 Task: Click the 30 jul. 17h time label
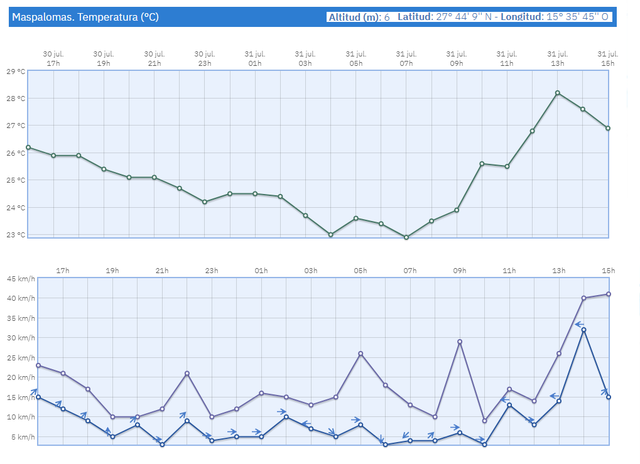pos(53,58)
